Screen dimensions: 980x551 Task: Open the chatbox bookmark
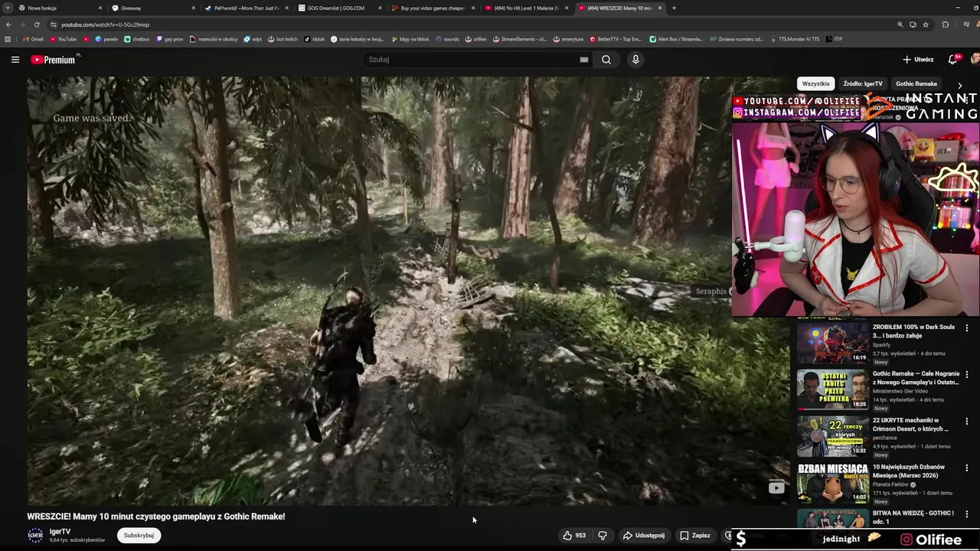(x=137, y=39)
